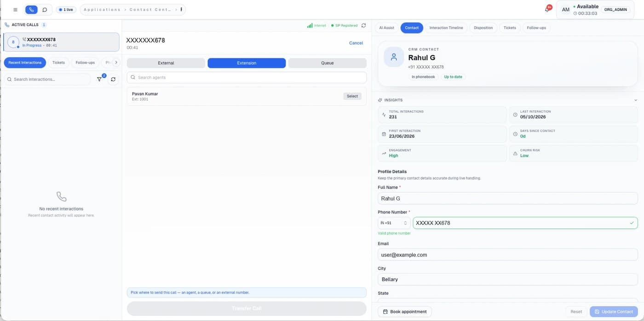Click the green phone validation checkmark
The height and width of the screenshot is (321, 644).
[632, 223]
